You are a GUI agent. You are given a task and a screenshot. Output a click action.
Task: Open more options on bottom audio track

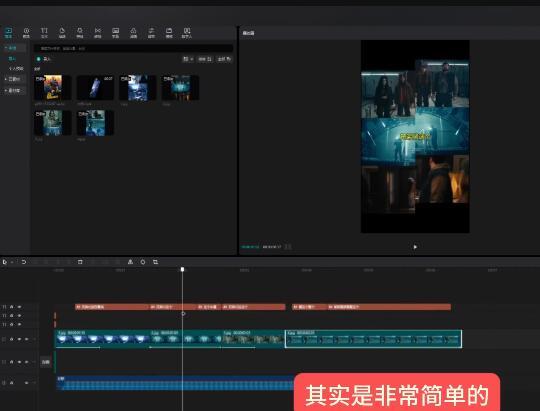click(x=34, y=383)
